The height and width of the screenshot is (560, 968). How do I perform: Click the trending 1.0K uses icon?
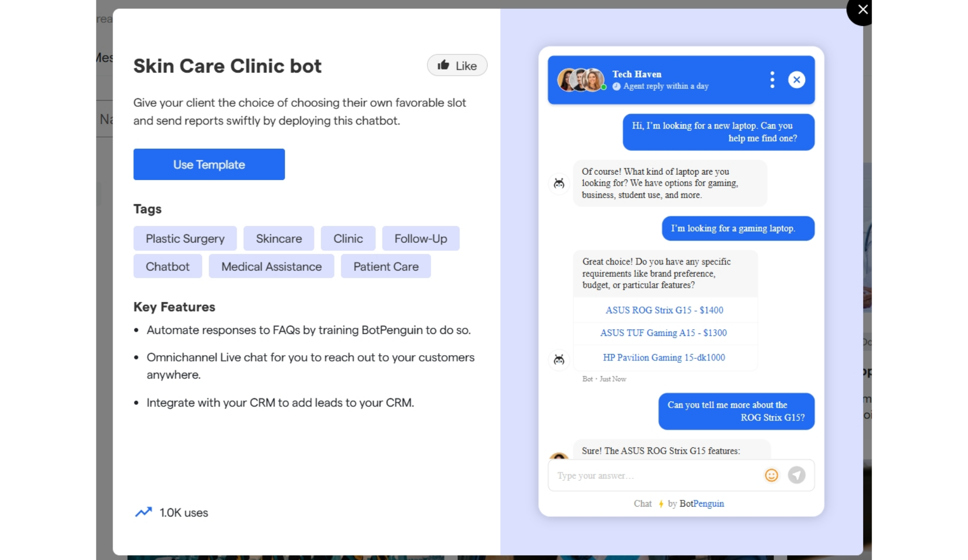[143, 512]
